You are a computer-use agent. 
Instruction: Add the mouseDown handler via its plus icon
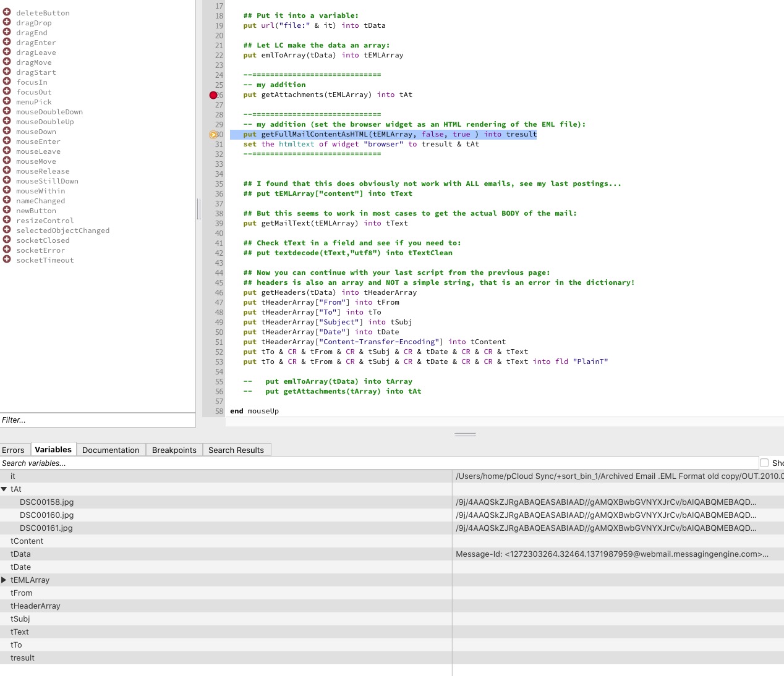coord(7,131)
